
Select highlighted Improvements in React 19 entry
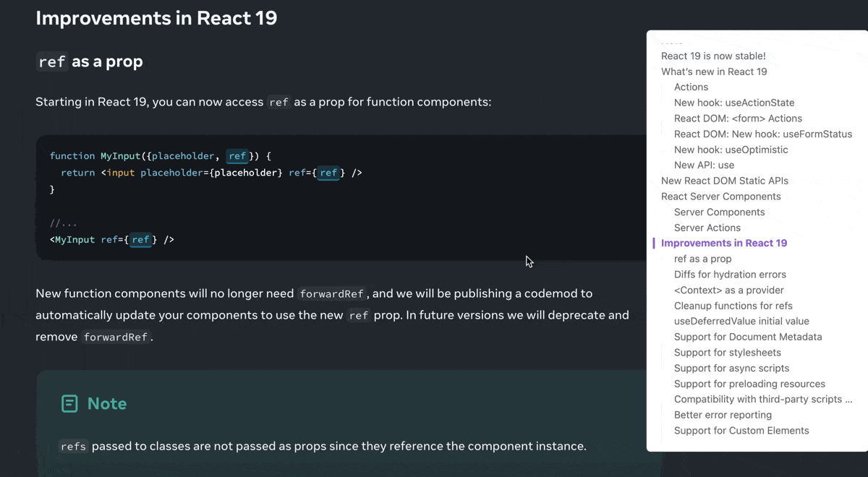coord(724,243)
